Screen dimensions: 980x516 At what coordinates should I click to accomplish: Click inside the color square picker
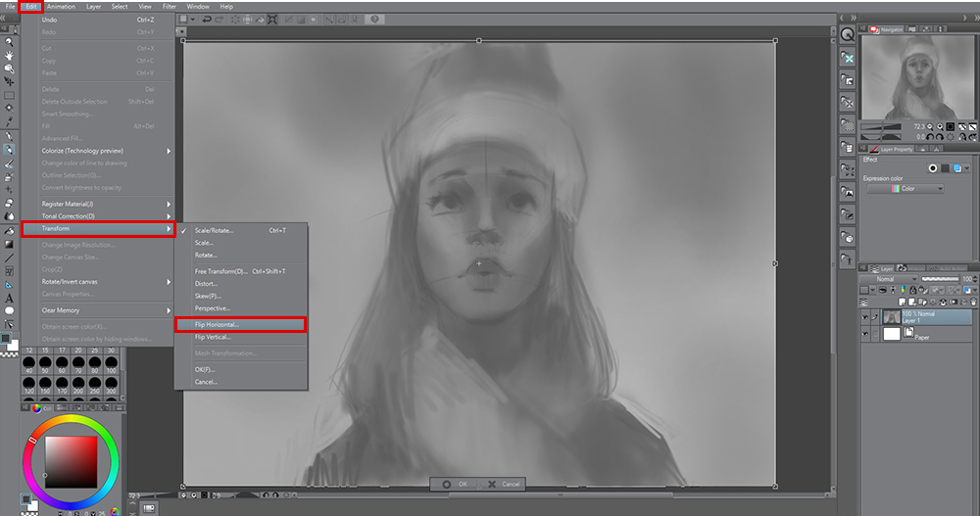72,461
